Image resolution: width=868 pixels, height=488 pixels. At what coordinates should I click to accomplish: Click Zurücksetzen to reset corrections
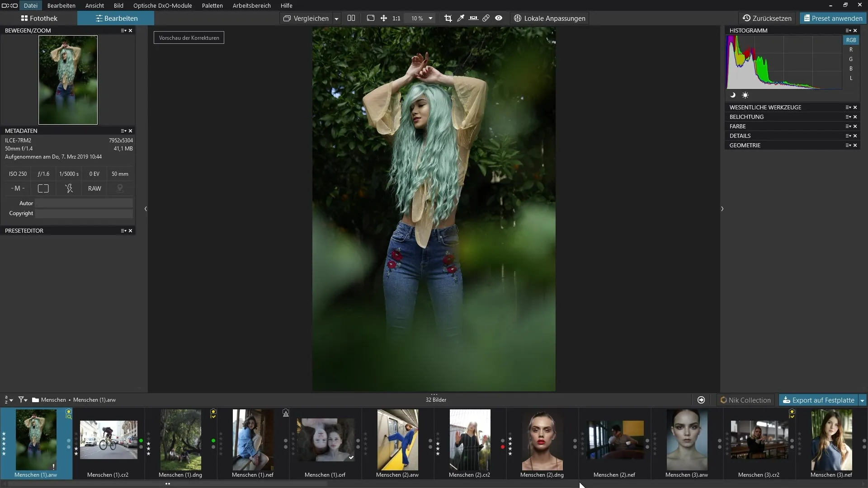[767, 18]
